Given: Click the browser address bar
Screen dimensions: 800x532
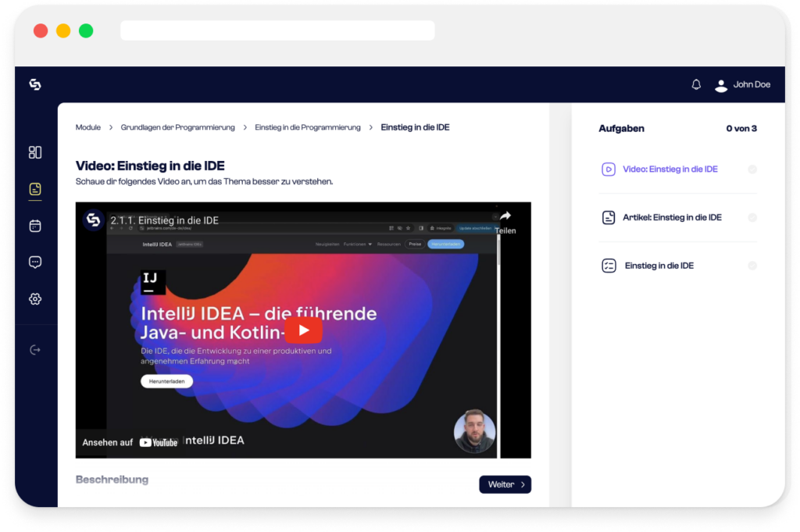Looking at the screenshot, I should [x=277, y=30].
